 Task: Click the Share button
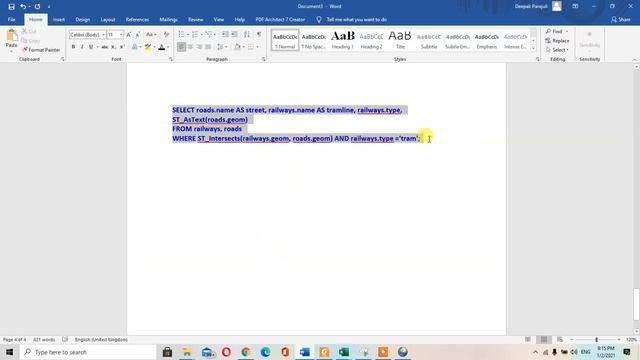[x=620, y=20]
